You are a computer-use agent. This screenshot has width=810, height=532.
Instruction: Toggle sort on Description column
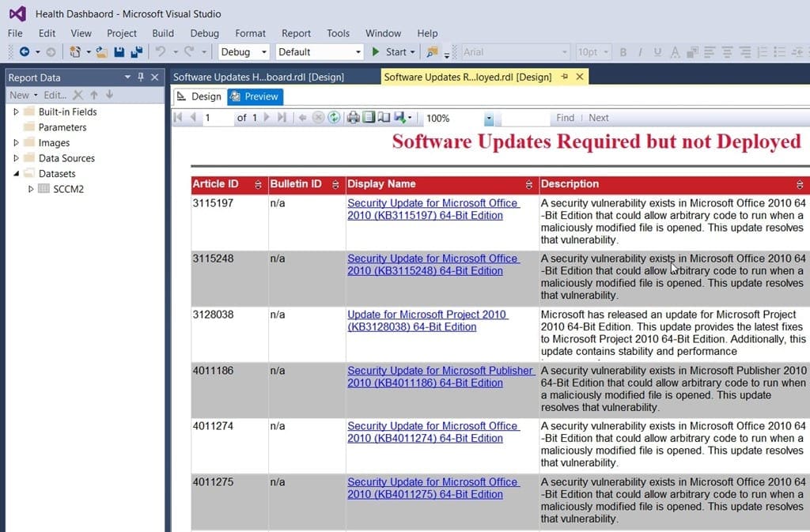pyautogui.click(x=800, y=185)
